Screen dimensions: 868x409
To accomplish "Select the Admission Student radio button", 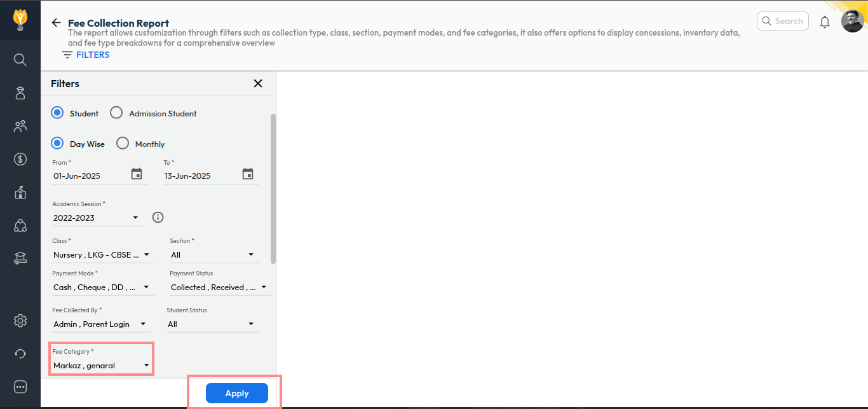I will (116, 113).
